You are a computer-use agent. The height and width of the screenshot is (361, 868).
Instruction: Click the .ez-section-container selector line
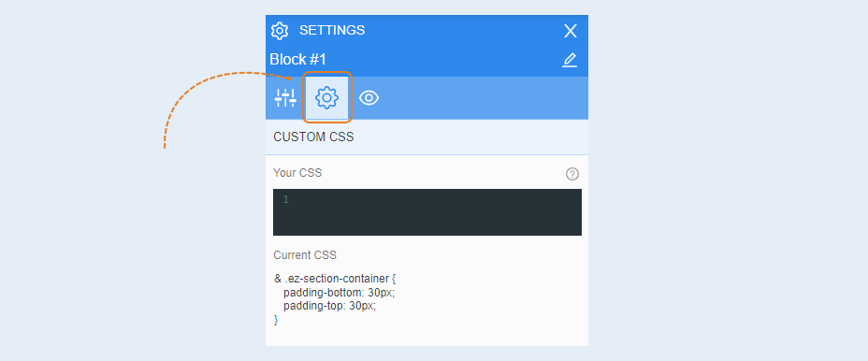tap(335, 279)
